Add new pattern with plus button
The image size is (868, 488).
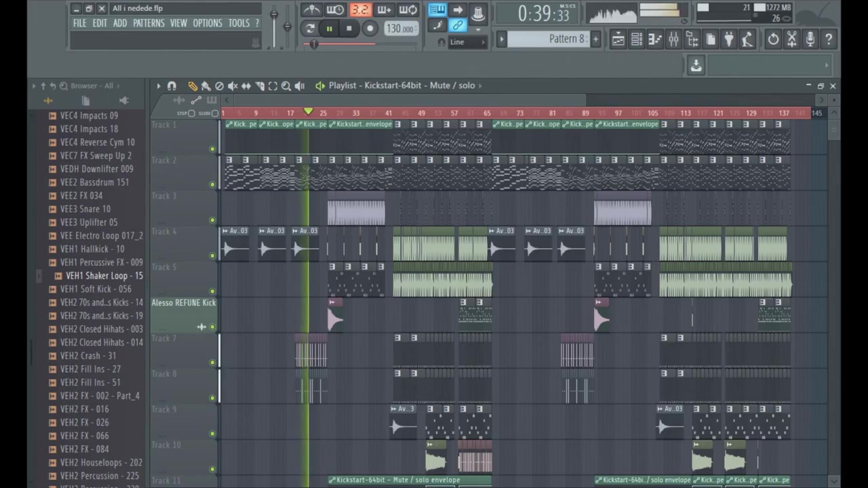click(x=595, y=39)
